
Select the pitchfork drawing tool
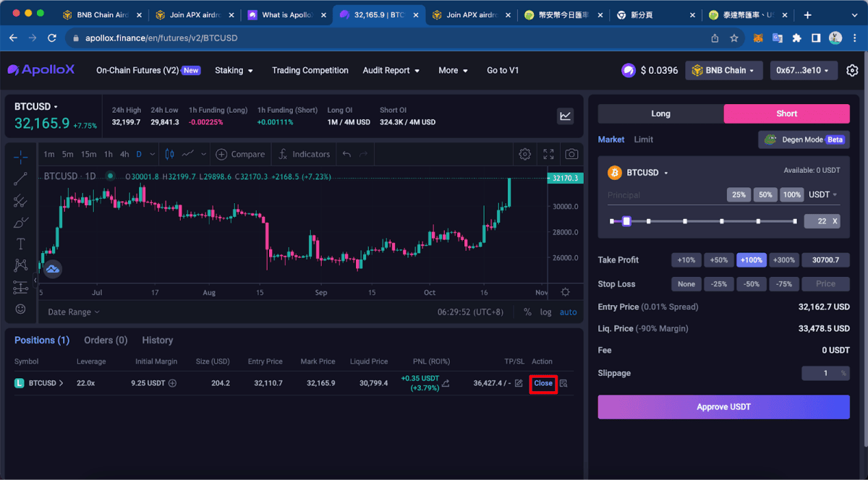click(x=20, y=200)
